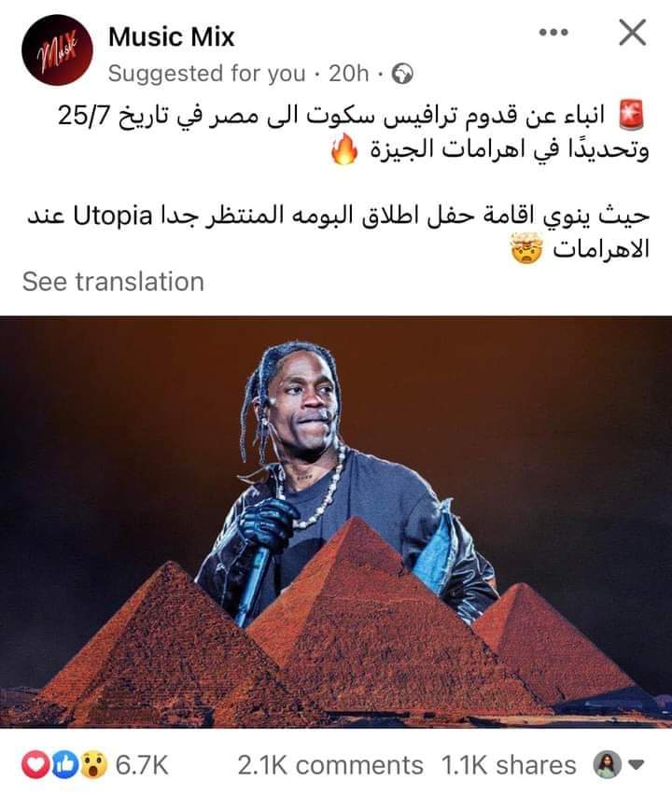This screenshot has height=795, width=672.
Task: Click the fire emoji in post
Action: tap(344, 150)
